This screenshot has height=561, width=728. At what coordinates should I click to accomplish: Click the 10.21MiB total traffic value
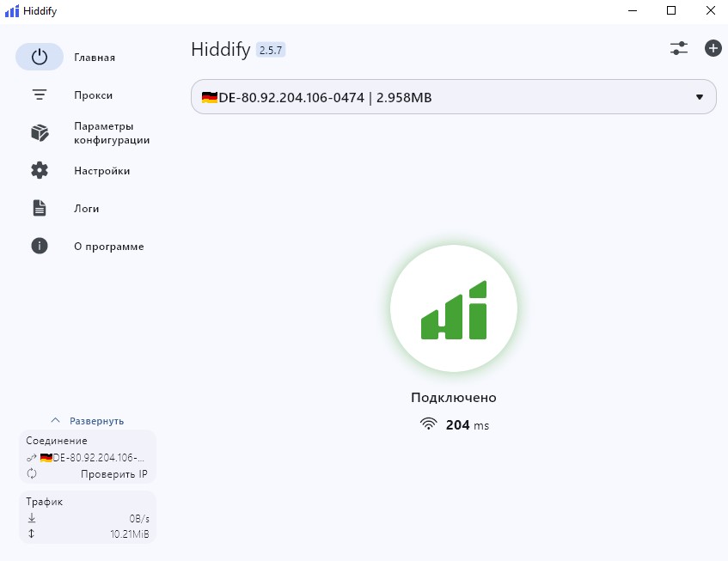coord(130,534)
